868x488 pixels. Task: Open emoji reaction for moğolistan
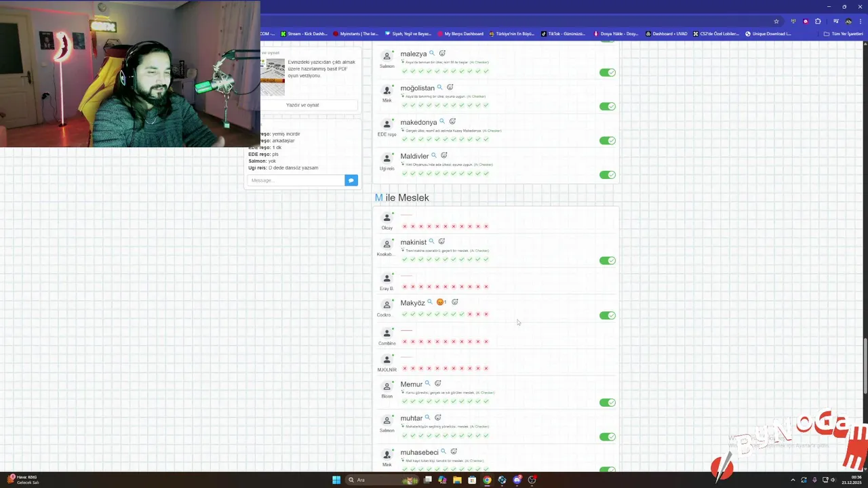coord(450,87)
